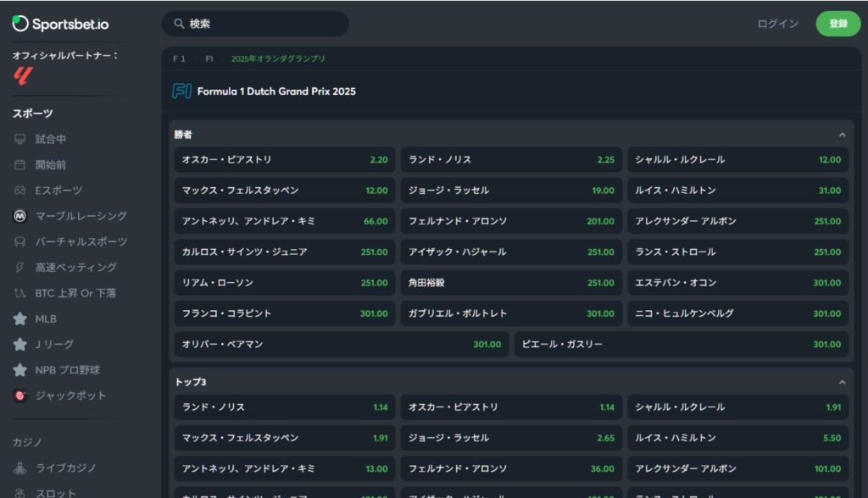Pick ジョージ・ラッセル top 3 at 2.65
868x498 pixels.
pyautogui.click(x=511, y=438)
